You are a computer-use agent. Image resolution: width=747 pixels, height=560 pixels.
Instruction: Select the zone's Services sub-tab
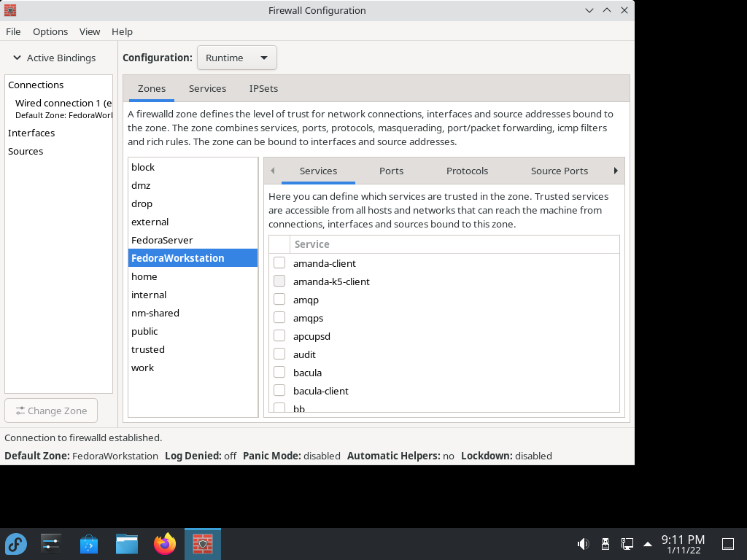318,171
